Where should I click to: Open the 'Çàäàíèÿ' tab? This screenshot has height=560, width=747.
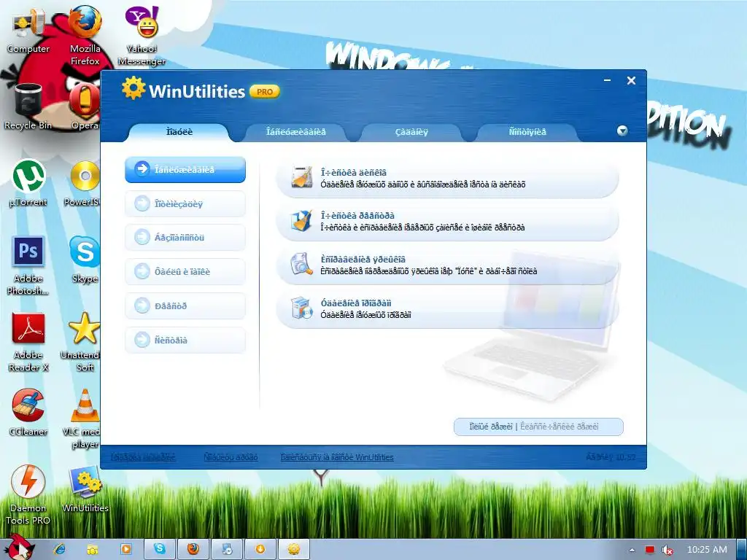(x=411, y=132)
